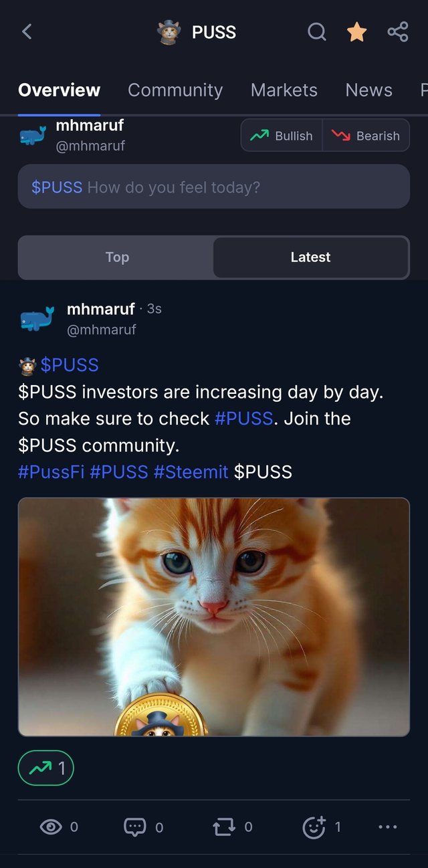Tap the back arrow icon
The width and height of the screenshot is (428, 868).
coord(27,31)
